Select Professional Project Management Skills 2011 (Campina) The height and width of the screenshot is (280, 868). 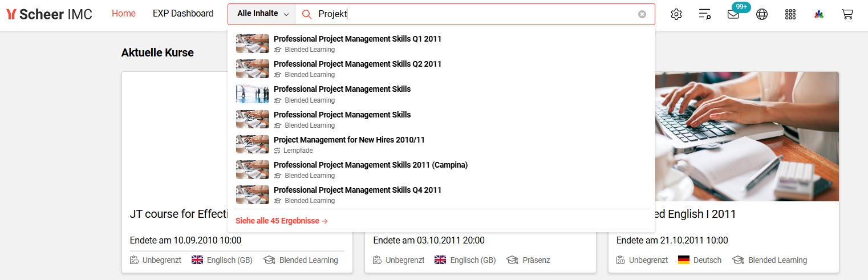370,165
